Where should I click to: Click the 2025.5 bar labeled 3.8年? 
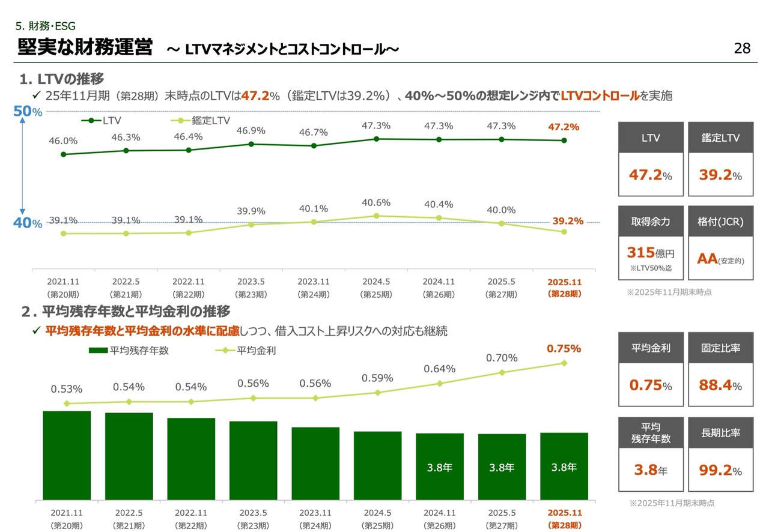pyautogui.click(x=502, y=467)
